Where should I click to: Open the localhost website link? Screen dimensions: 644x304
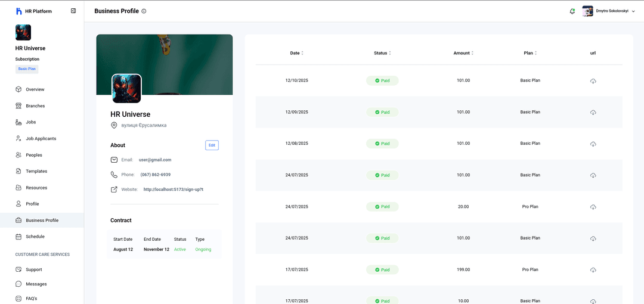[x=174, y=189]
